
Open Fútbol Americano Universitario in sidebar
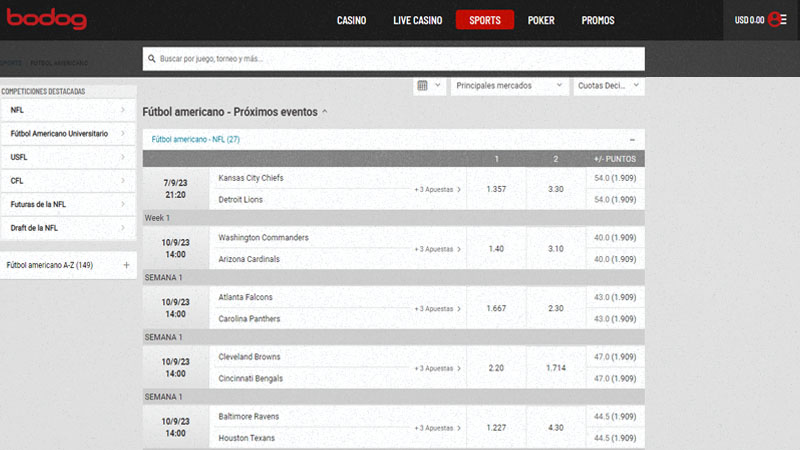pos(60,133)
